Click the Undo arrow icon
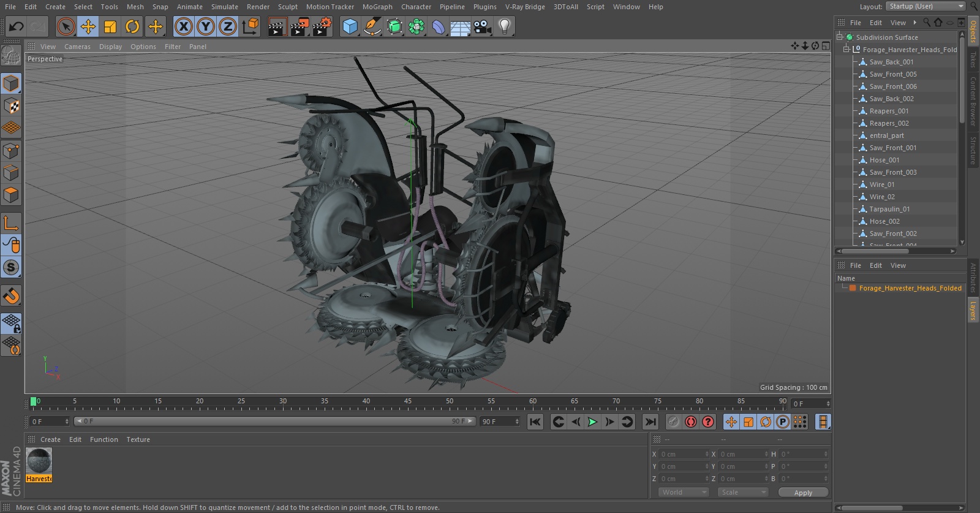The image size is (980, 513). pyautogui.click(x=16, y=26)
